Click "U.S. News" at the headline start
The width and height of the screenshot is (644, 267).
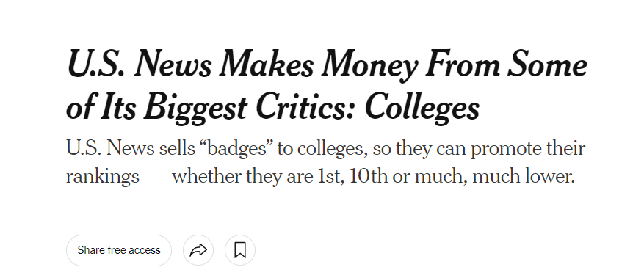click(140, 65)
